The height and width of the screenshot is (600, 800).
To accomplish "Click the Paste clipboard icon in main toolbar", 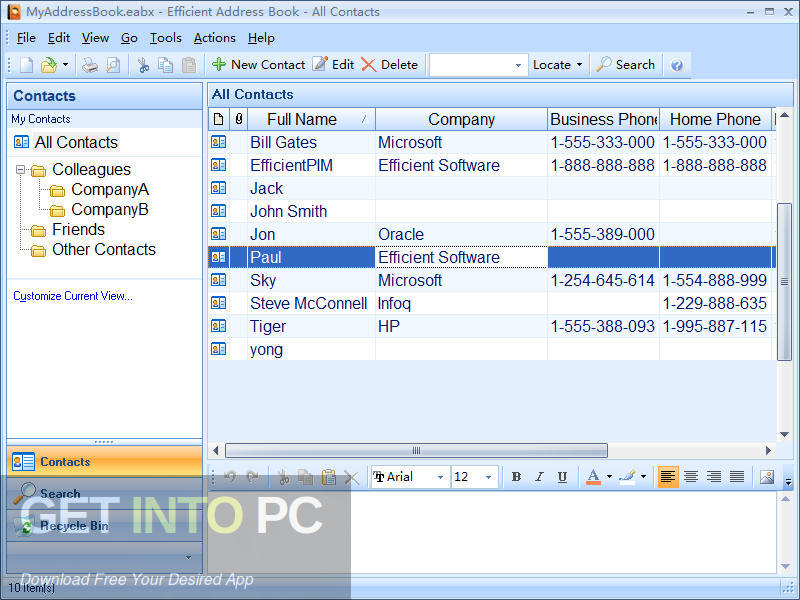I will (x=189, y=65).
